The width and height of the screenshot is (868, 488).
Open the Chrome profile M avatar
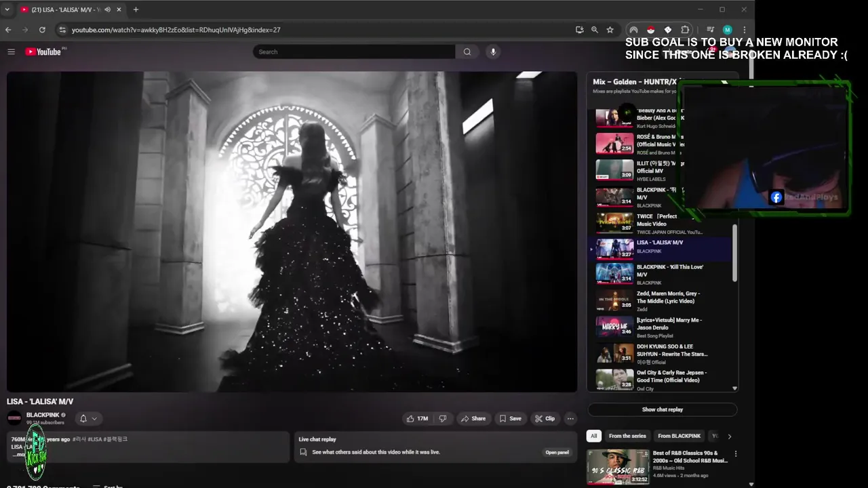(x=727, y=30)
